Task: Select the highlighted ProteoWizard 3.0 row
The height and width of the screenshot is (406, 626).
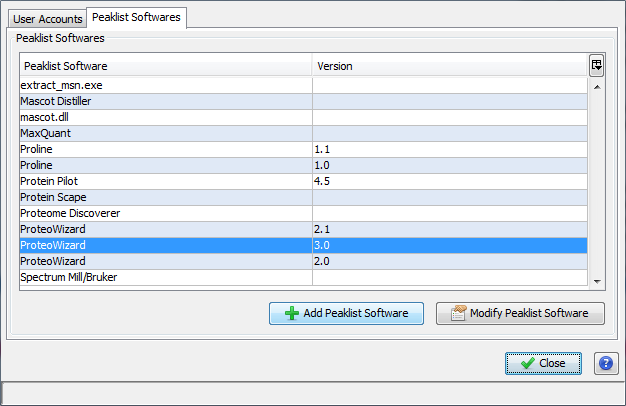Action: click(303, 245)
